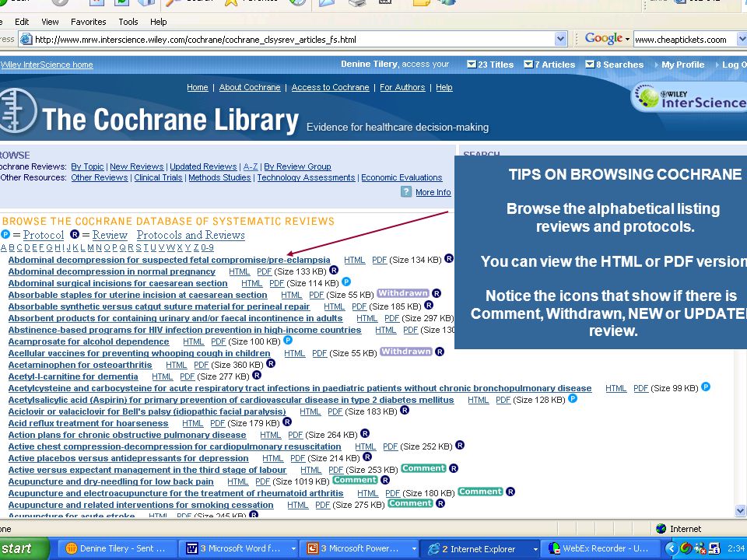Click R icon on Aciclovir for Bell's palsy row
The height and width of the screenshot is (560, 747).
click(405, 410)
